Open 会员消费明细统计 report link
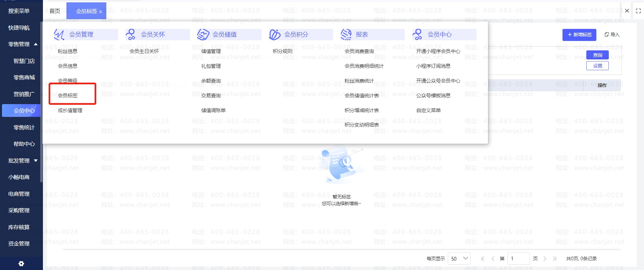644x270 pixels. [364, 66]
